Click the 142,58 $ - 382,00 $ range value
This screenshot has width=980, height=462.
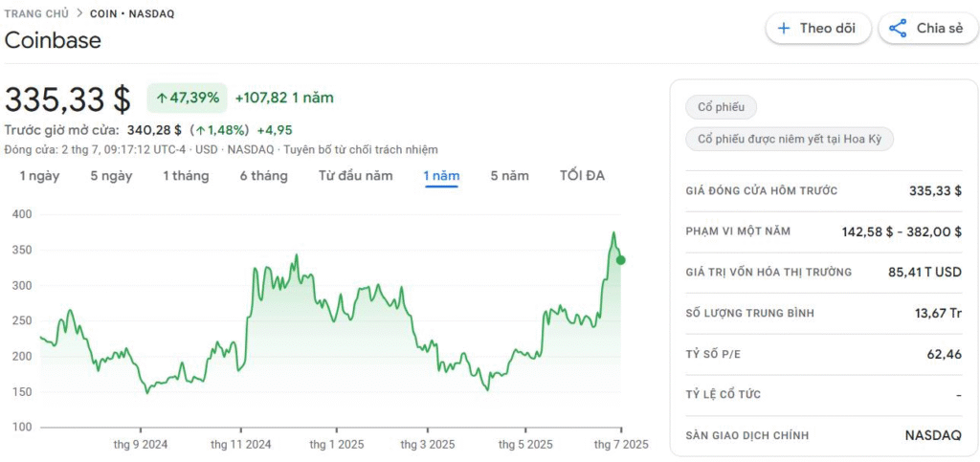tap(902, 231)
